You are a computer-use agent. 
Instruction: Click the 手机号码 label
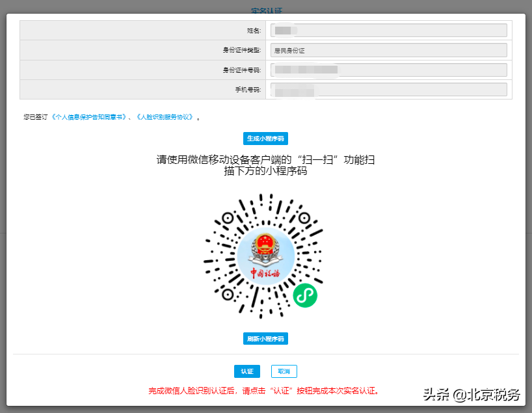coord(248,90)
